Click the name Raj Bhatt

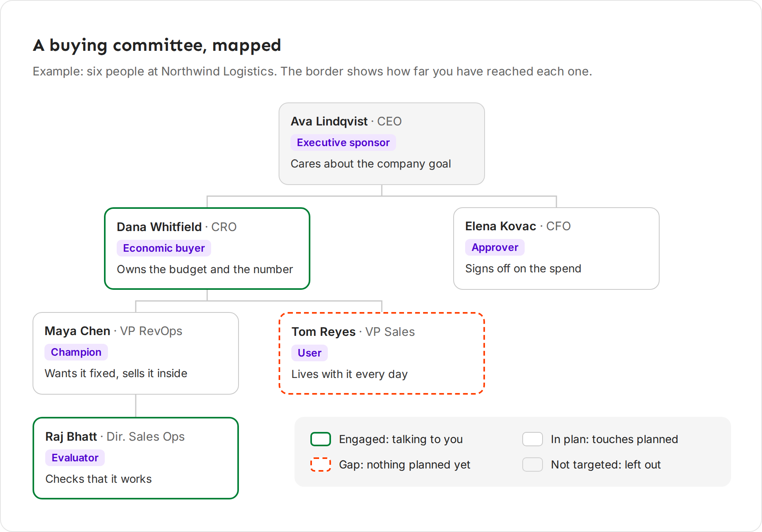71,436
